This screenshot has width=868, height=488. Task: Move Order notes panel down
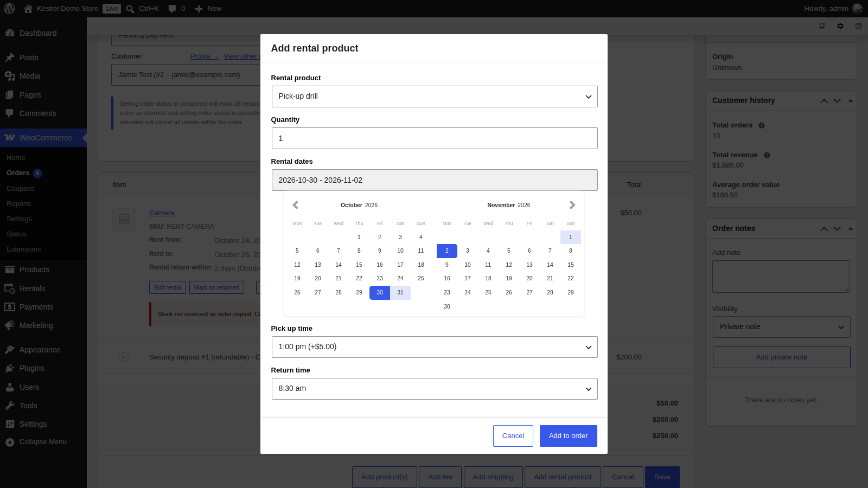tap(837, 229)
